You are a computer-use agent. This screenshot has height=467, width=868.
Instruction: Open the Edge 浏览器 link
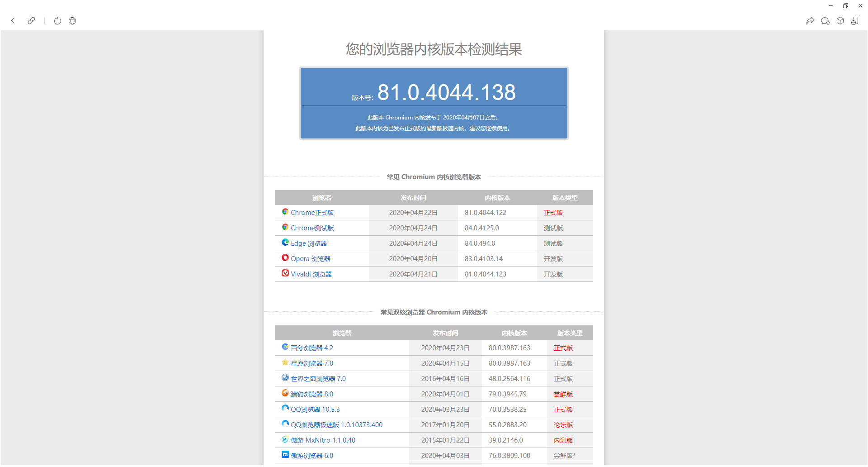pos(309,243)
